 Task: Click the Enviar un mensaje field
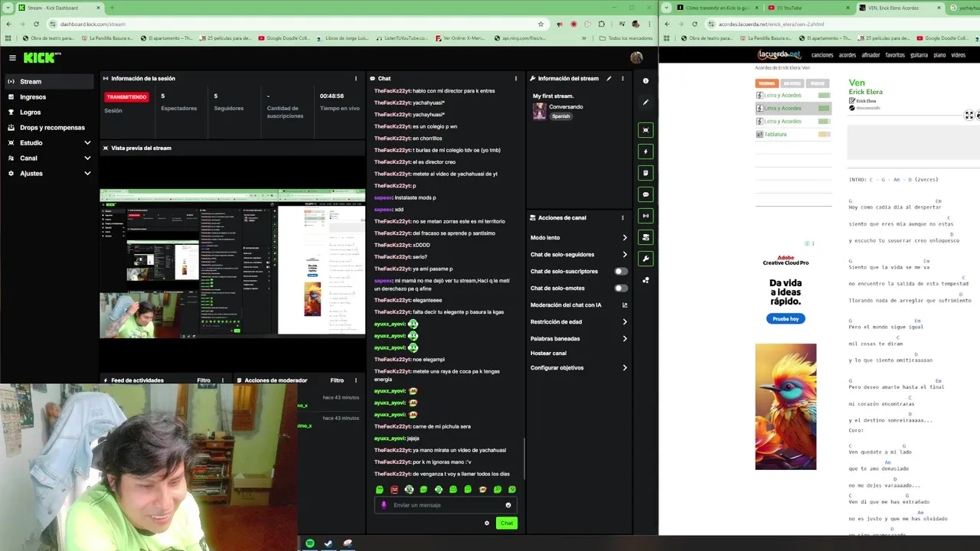pos(446,505)
